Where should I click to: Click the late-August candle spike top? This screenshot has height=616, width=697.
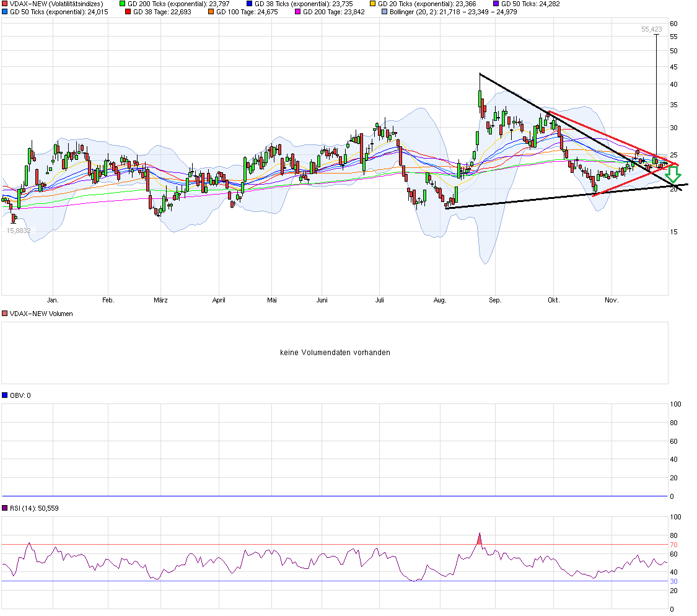click(480, 74)
